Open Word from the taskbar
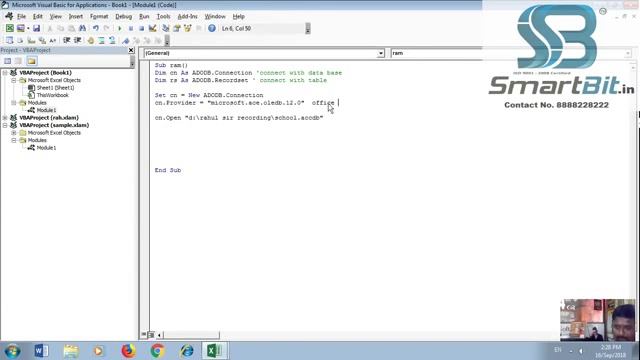The width and height of the screenshot is (640, 360). click(41, 351)
